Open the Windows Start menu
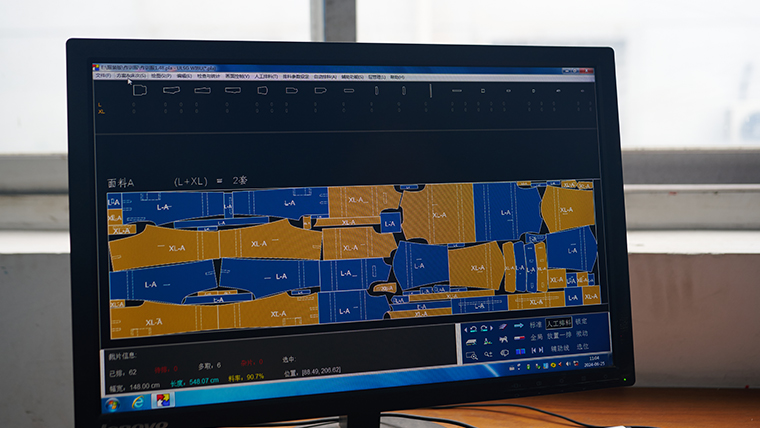 [112, 404]
